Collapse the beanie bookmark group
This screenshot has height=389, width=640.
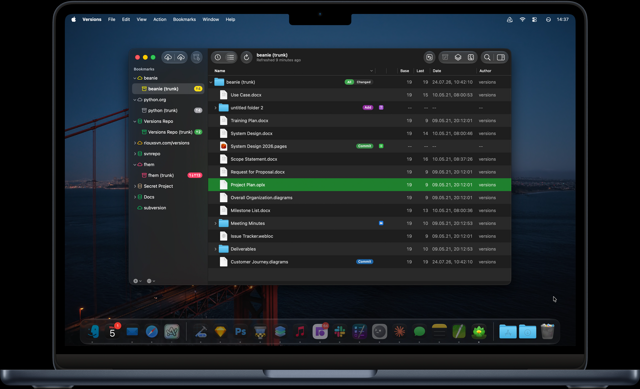[135, 78]
